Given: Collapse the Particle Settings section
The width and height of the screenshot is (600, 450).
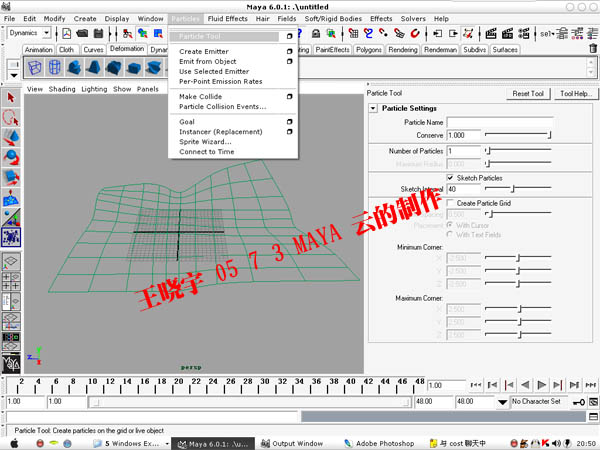Looking at the screenshot, I should (x=373, y=108).
